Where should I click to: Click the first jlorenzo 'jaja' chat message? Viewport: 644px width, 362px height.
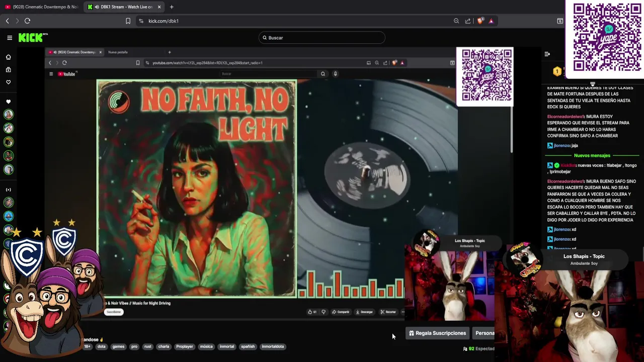[x=562, y=145]
